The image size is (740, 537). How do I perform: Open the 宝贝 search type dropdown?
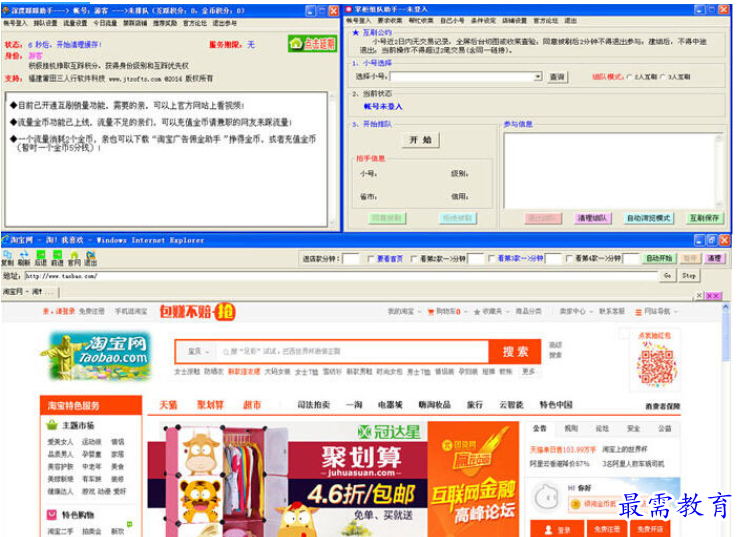tap(198, 352)
